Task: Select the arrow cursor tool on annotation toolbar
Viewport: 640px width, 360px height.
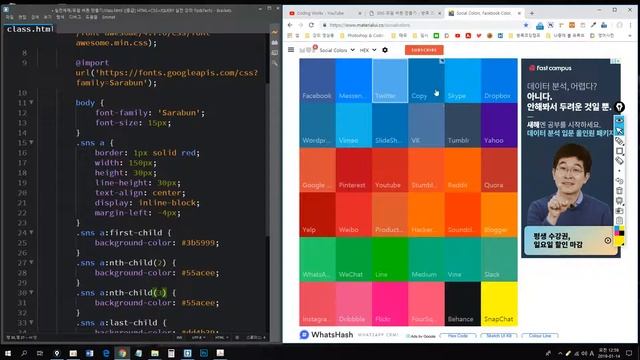Action: pos(620,131)
